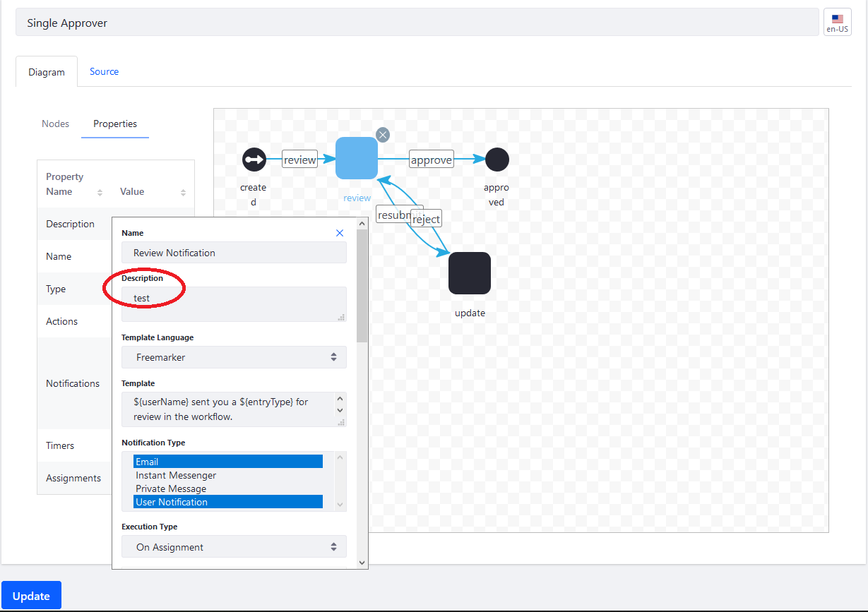
Task: Select the approve transition label
Action: click(432, 160)
